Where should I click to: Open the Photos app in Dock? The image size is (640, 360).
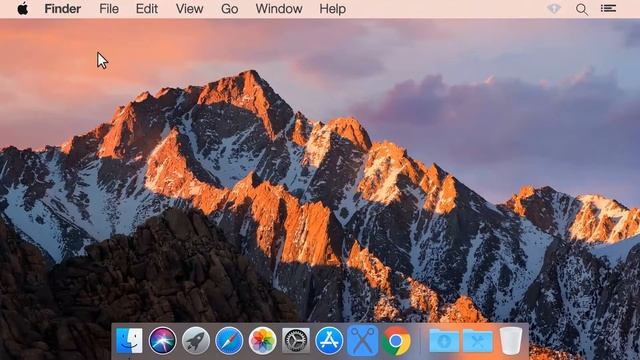(x=262, y=340)
